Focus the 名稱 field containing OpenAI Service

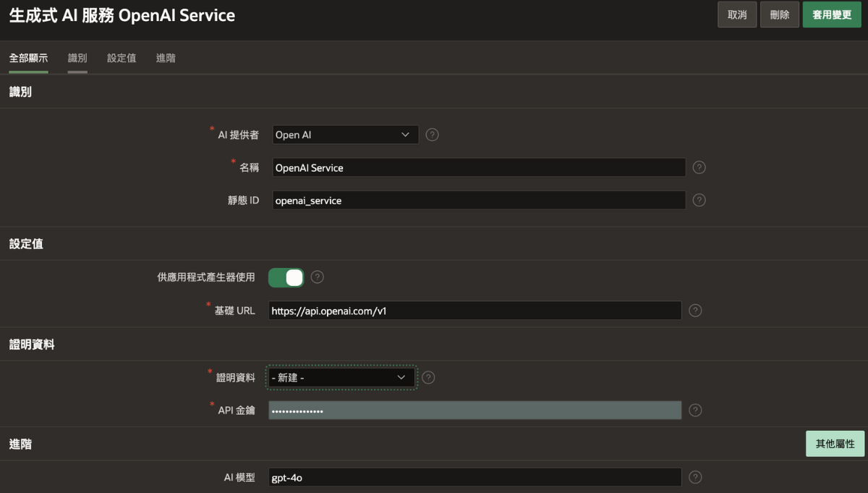479,167
